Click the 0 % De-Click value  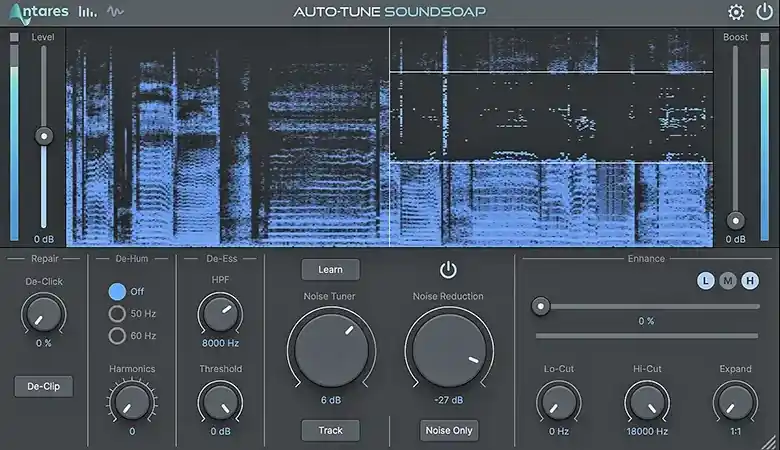44,343
